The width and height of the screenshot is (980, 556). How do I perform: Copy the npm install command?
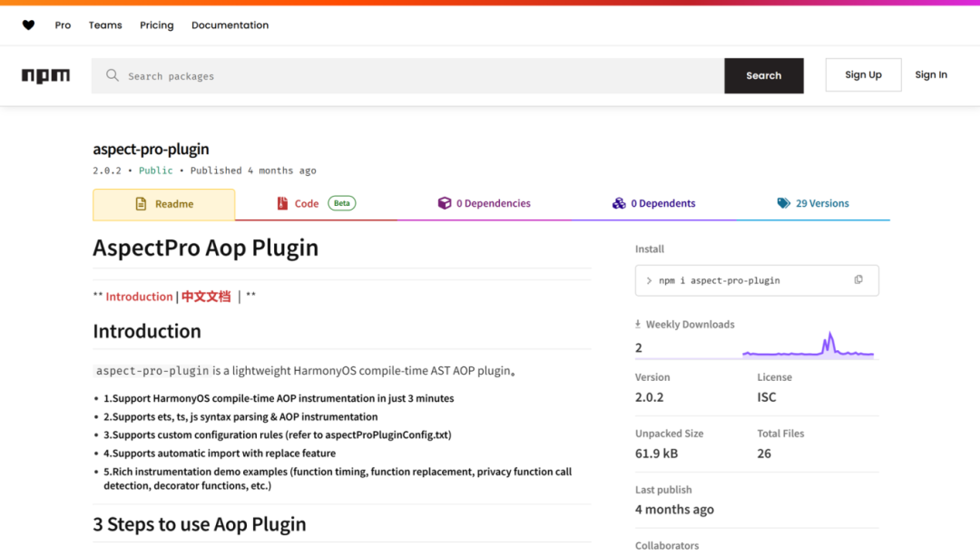pos(858,280)
